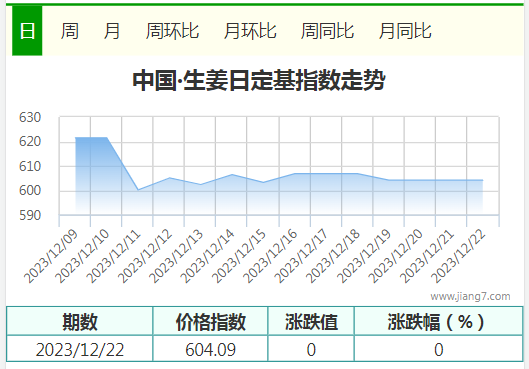Open the 月同比 tab

point(405,31)
